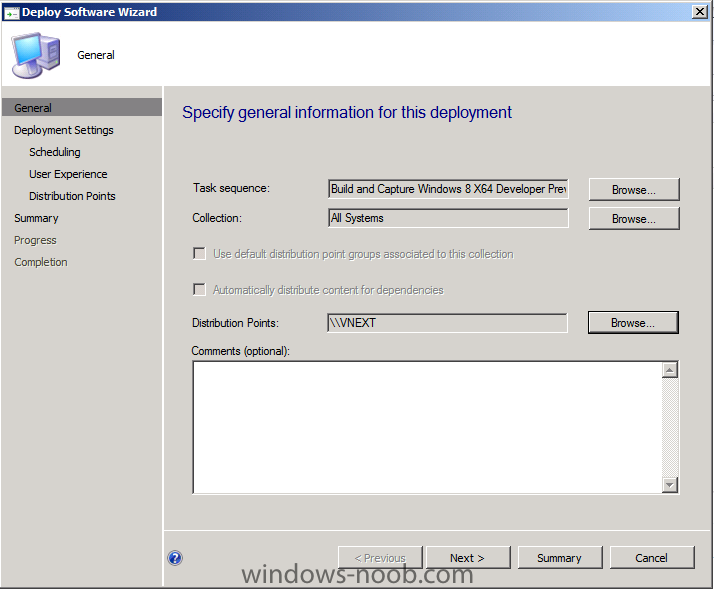Click the 'Comments (optional):' label
This screenshot has height=589, width=714.
[x=240, y=351]
